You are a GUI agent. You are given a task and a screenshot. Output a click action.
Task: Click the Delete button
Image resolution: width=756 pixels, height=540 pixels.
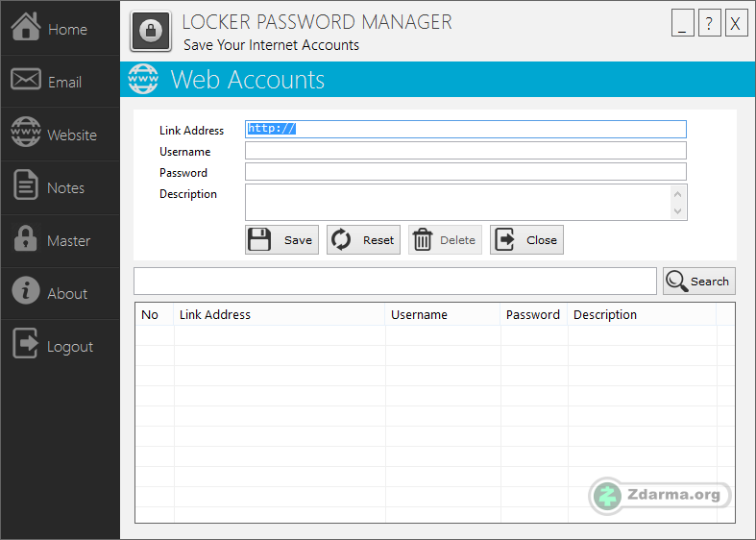coord(445,239)
